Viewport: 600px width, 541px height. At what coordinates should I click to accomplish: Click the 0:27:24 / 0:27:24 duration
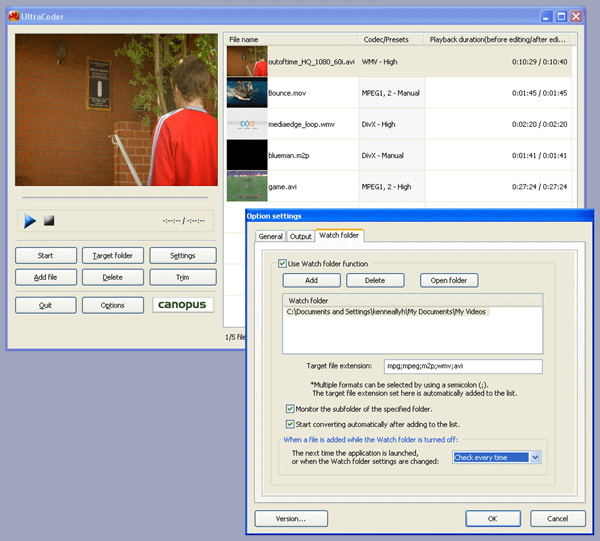(540, 187)
